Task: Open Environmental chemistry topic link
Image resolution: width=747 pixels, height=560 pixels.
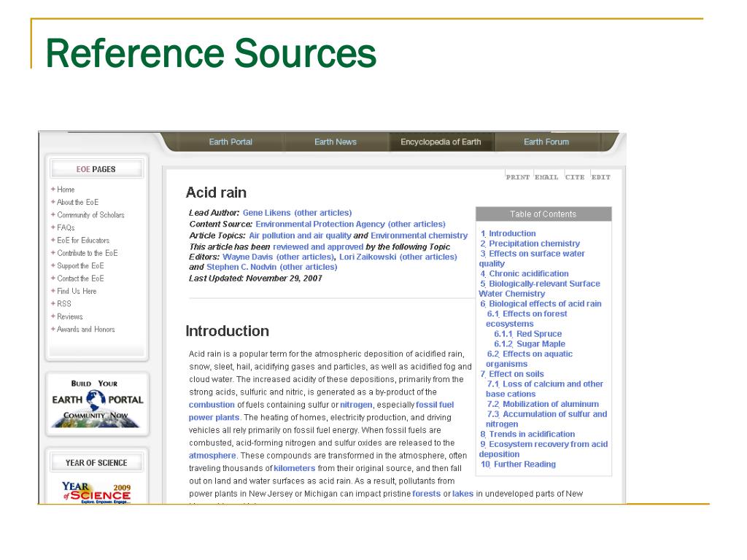Action: [419, 236]
